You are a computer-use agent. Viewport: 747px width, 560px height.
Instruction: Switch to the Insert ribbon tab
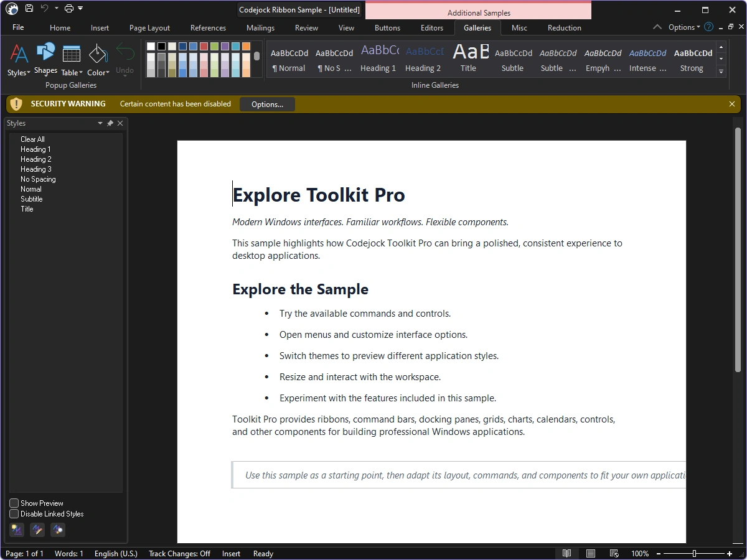100,27
